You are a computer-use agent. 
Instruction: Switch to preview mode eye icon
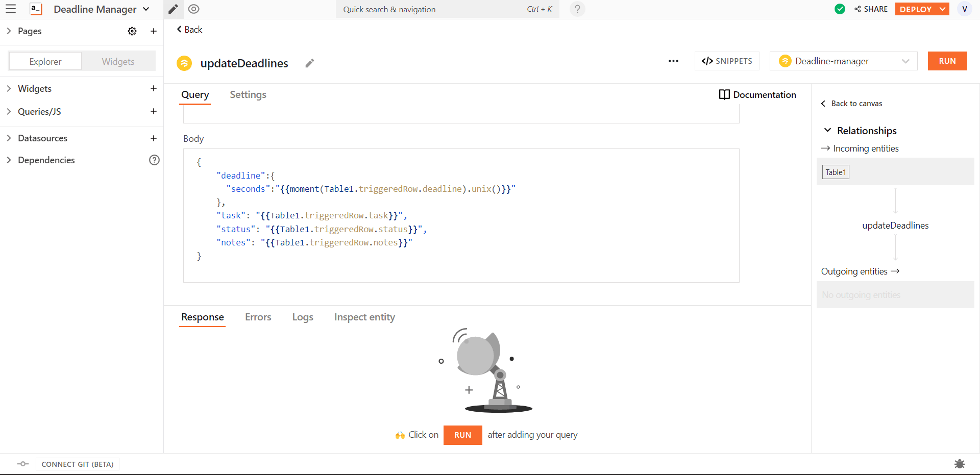[193, 9]
